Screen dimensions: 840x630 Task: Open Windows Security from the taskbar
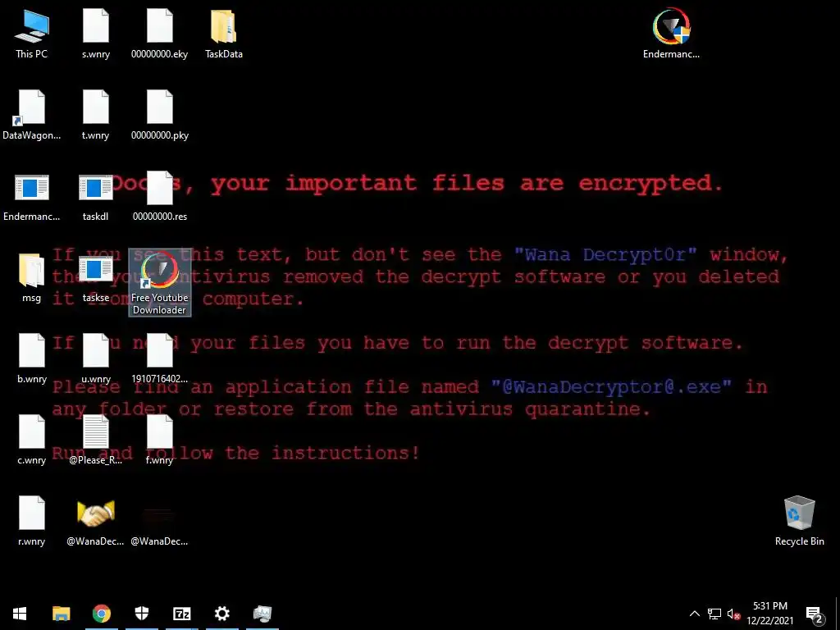[141, 614]
